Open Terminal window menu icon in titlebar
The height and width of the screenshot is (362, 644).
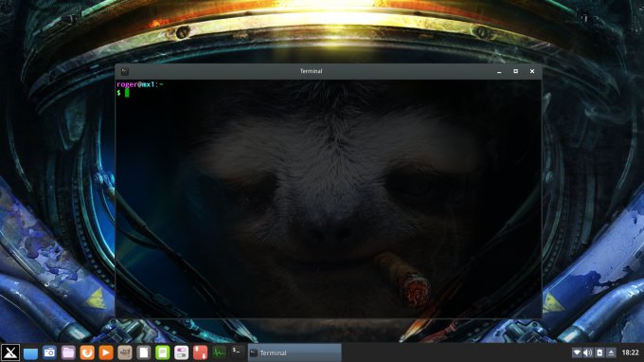tap(125, 71)
